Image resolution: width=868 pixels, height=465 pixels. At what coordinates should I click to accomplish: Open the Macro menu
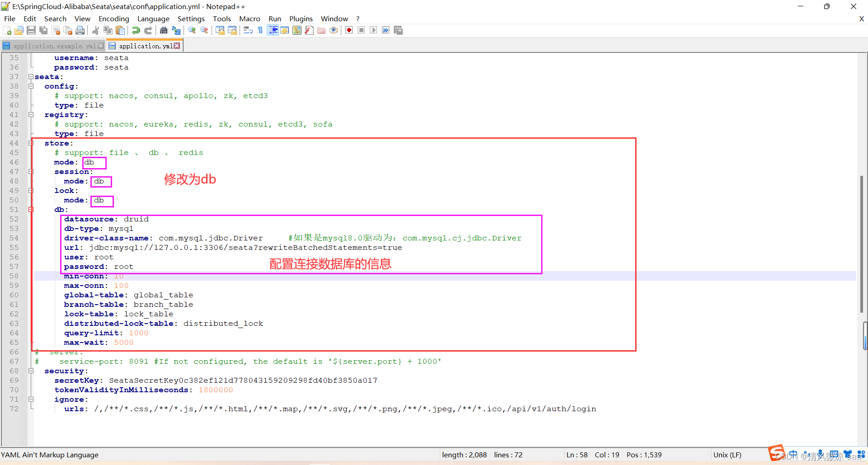(250, 19)
